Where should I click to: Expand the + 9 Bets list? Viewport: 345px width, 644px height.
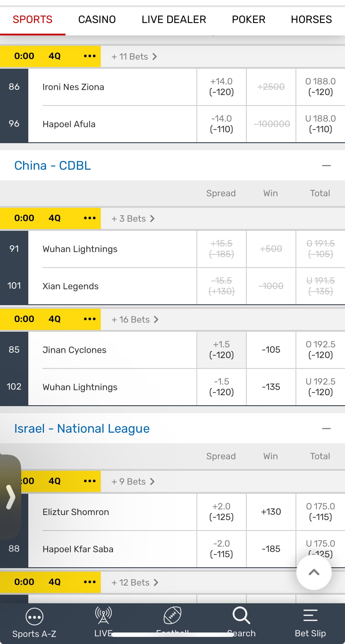point(133,481)
